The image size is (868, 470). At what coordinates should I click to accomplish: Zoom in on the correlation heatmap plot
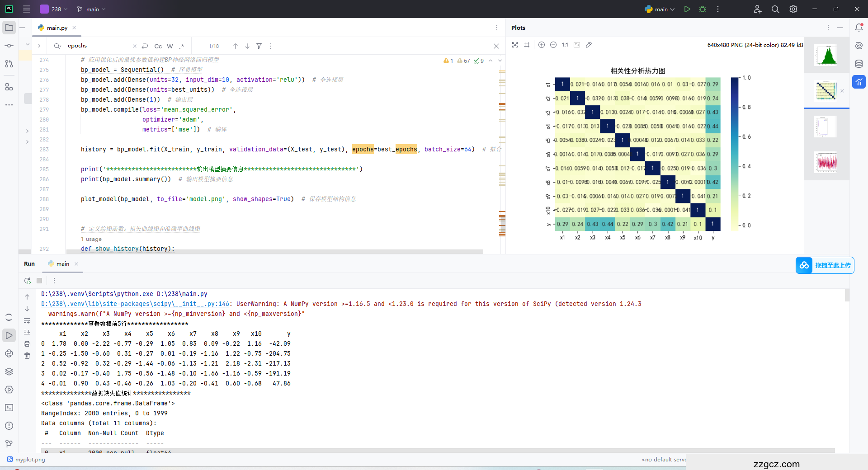click(541, 45)
